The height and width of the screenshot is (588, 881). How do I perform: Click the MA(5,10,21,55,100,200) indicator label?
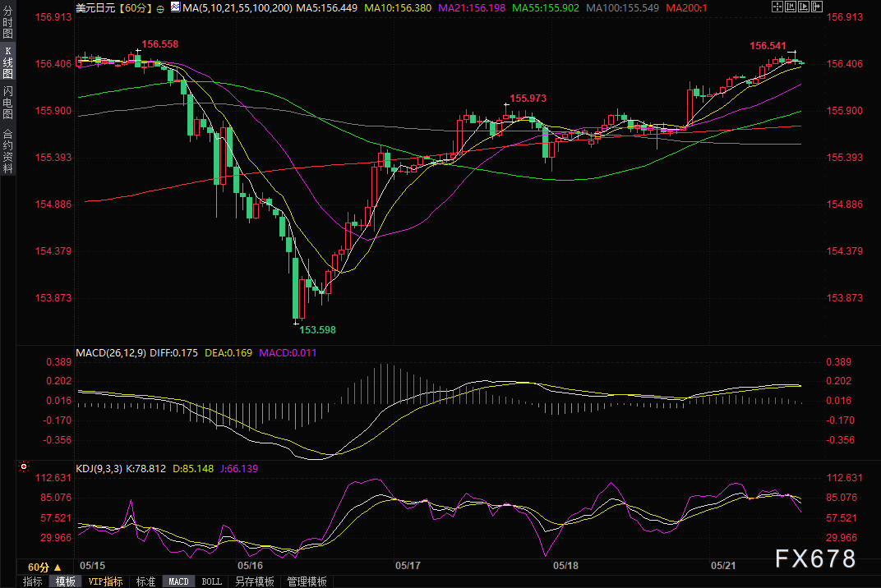[238, 8]
